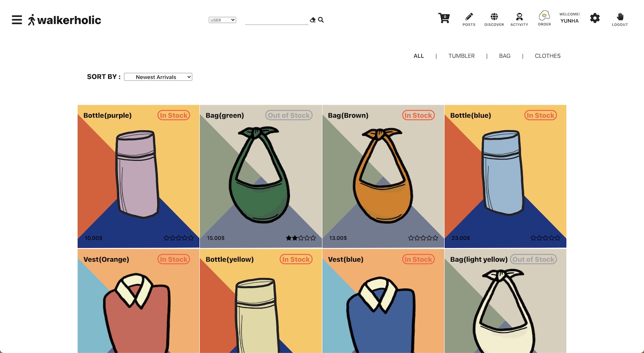Click star rating on Bag(green) card
This screenshot has height=353, width=644.
click(301, 238)
